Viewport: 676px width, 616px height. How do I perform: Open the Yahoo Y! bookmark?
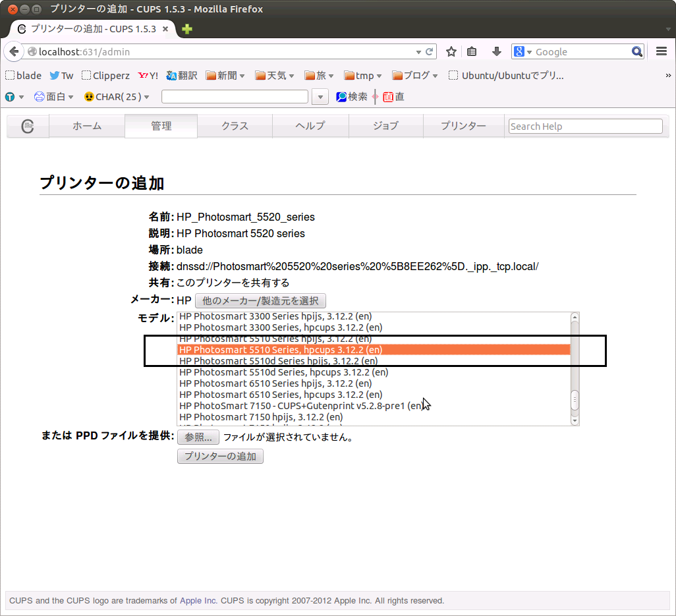pos(148,76)
